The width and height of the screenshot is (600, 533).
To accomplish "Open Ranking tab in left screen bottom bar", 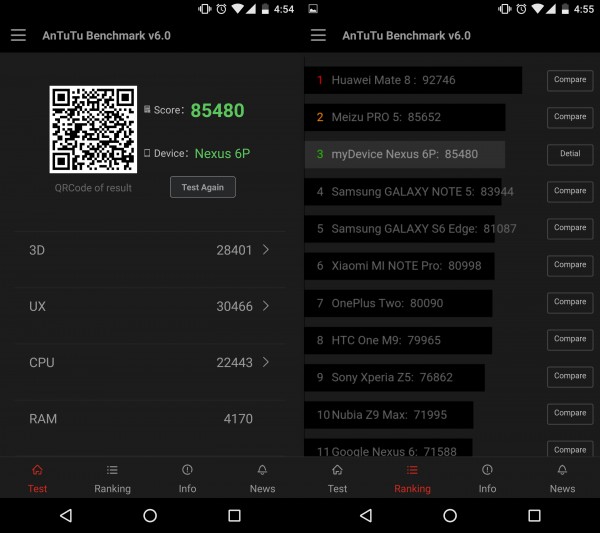I will pyautogui.click(x=112, y=478).
